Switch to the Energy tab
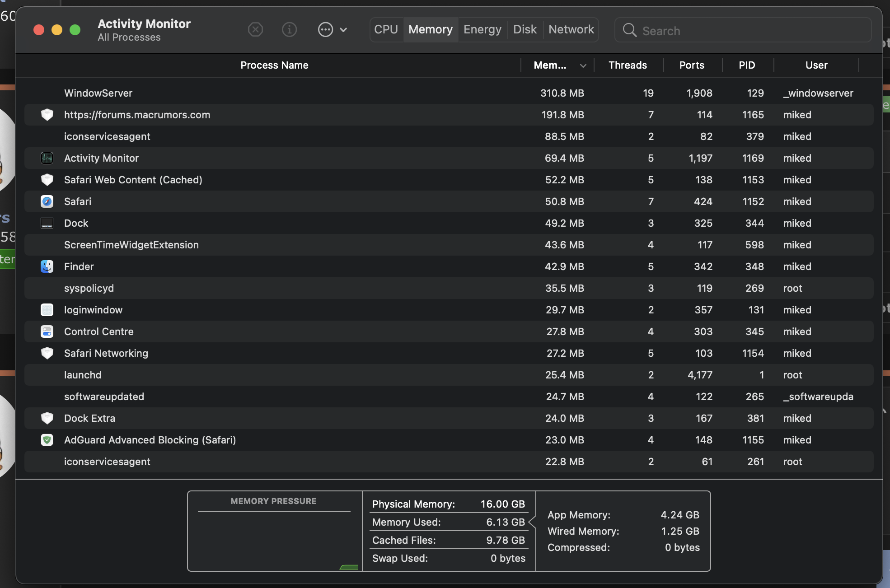Image resolution: width=890 pixels, height=588 pixels. pyautogui.click(x=482, y=30)
